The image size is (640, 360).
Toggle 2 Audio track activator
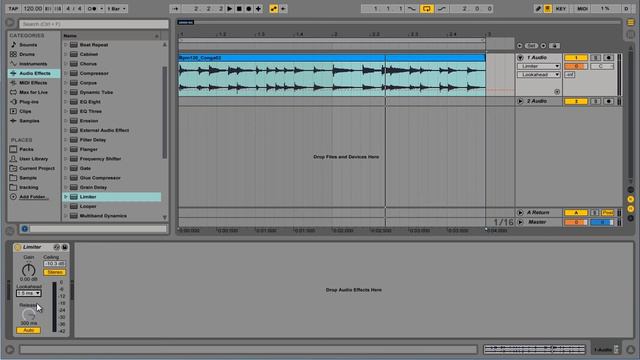click(x=576, y=101)
